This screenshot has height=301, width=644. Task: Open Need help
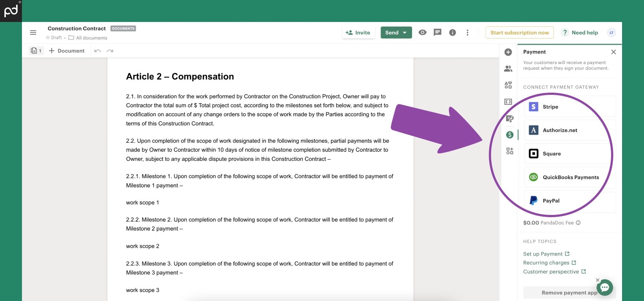(580, 33)
